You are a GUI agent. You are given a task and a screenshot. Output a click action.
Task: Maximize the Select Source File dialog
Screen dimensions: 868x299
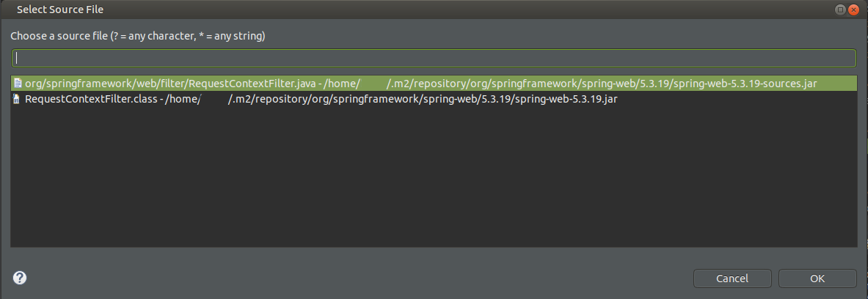pyautogui.click(x=840, y=10)
